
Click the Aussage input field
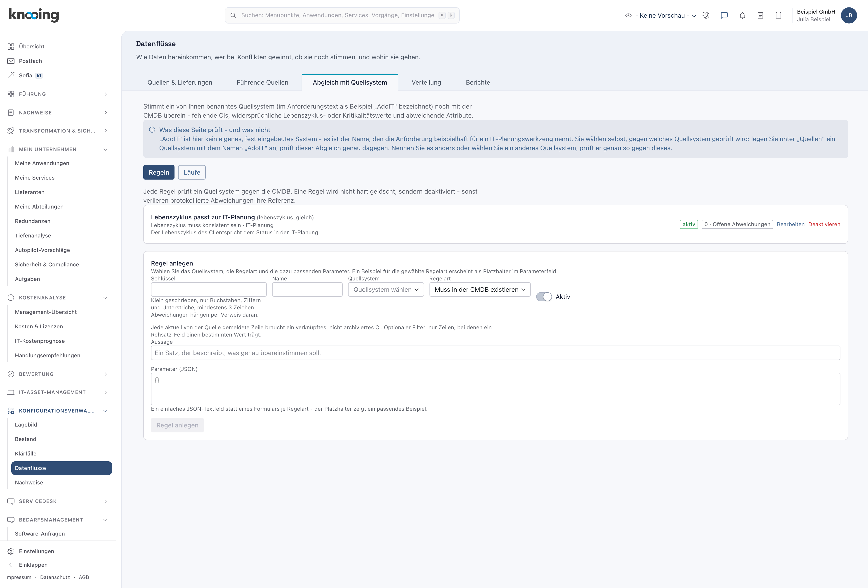[x=495, y=353]
